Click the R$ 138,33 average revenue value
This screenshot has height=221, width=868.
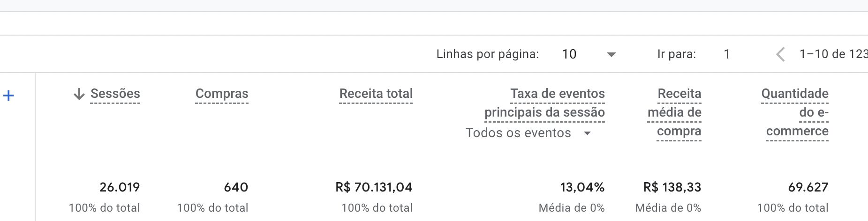[x=672, y=187]
